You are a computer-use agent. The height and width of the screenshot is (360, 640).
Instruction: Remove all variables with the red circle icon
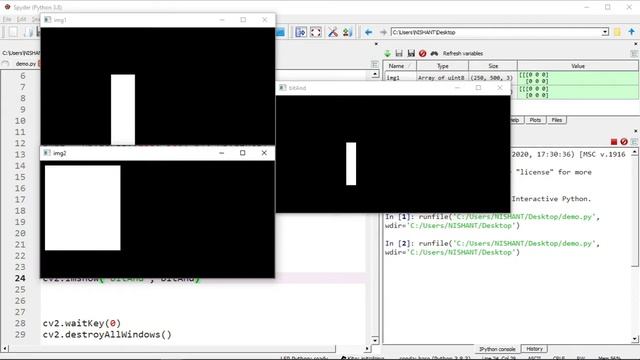(422, 53)
